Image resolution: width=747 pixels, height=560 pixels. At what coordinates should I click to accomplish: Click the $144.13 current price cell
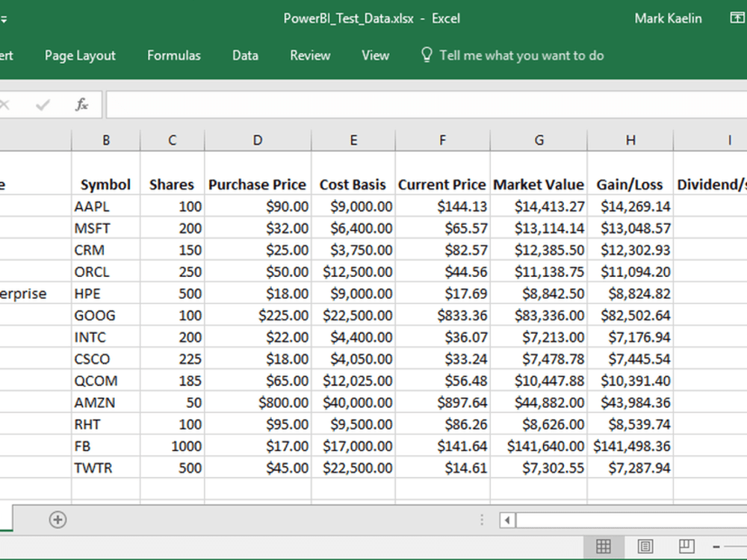[442, 206]
